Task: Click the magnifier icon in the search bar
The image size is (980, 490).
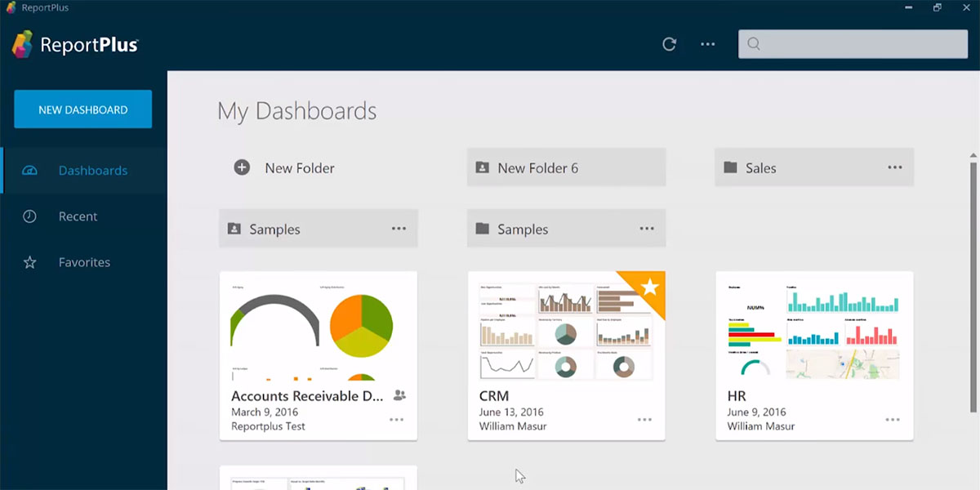Action: (752, 44)
